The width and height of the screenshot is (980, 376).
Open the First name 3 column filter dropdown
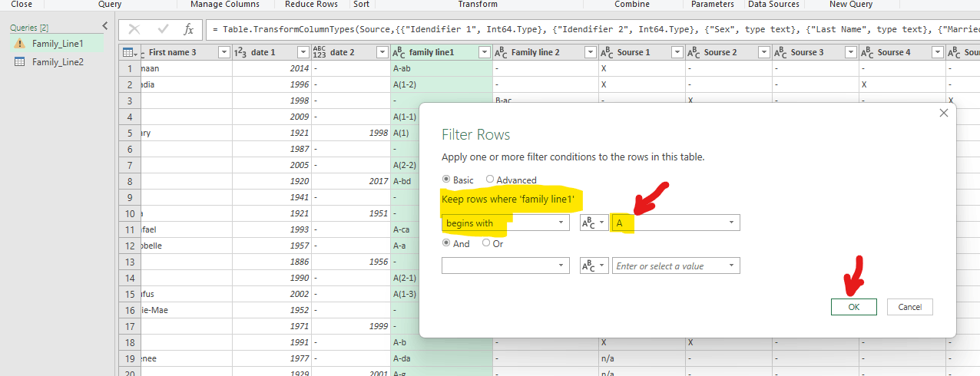point(223,52)
